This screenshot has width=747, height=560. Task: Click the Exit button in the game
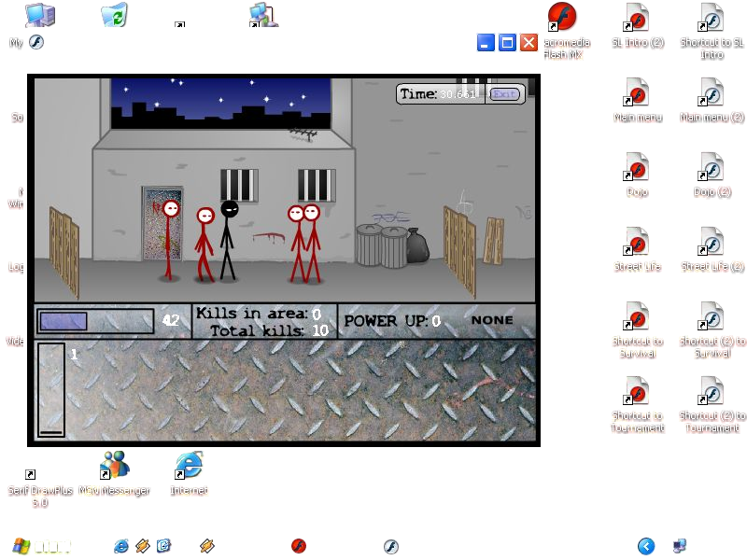click(504, 94)
